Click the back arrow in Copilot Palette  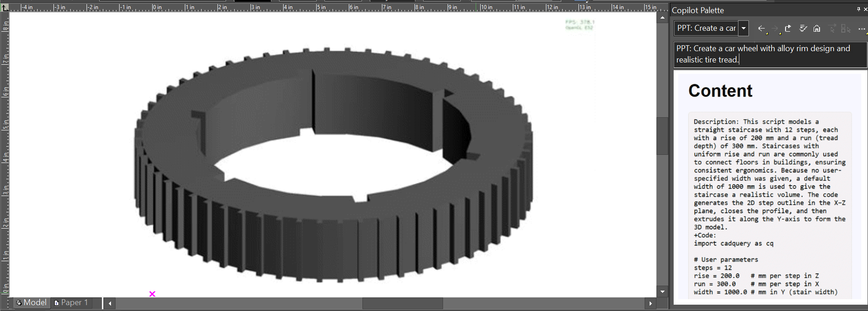[761, 29]
